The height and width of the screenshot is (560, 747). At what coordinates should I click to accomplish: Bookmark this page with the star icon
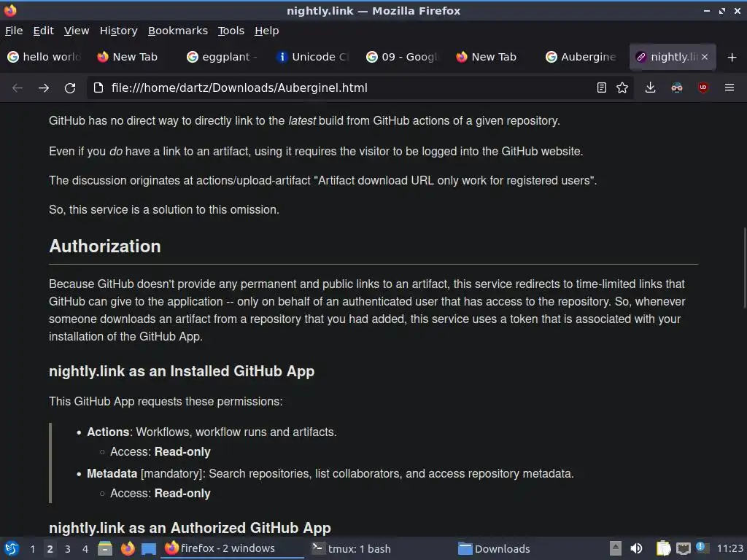point(622,87)
